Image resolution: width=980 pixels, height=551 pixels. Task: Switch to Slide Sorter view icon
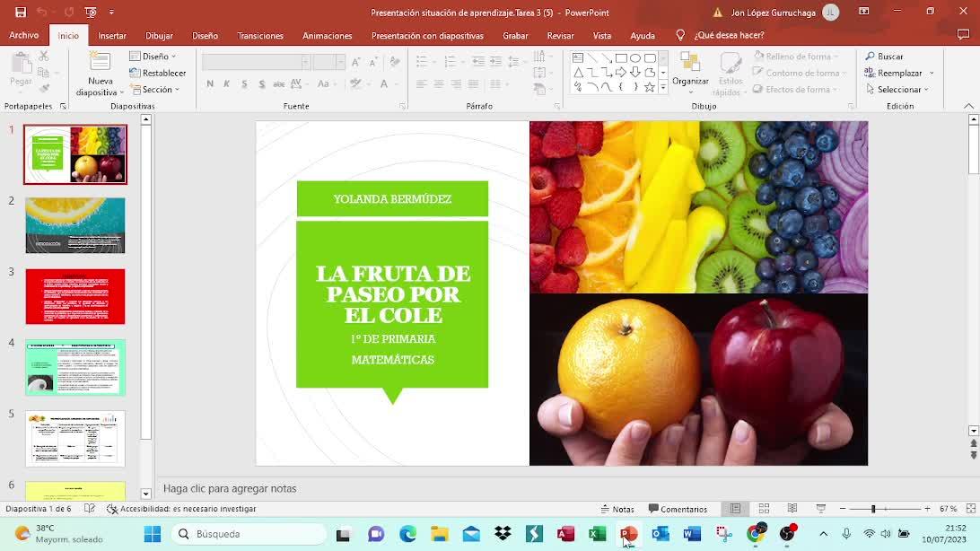point(764,509)
